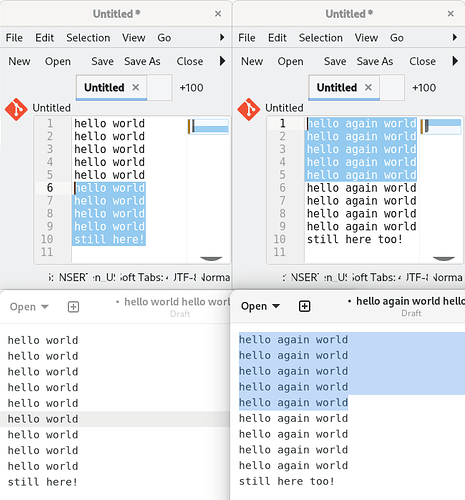Expand the left menu bar overflow arrow
Screen dimensions: 465x500
point(222,37)
